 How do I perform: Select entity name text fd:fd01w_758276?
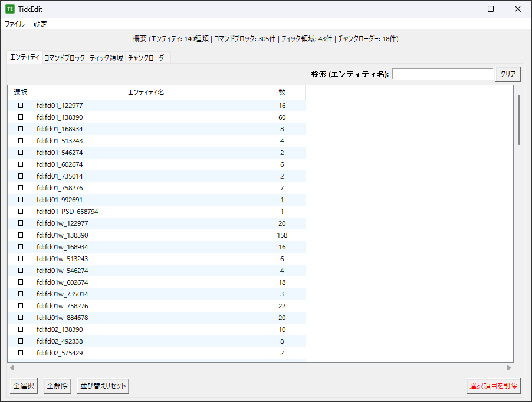pyautogui.click(x=63, y=306)
